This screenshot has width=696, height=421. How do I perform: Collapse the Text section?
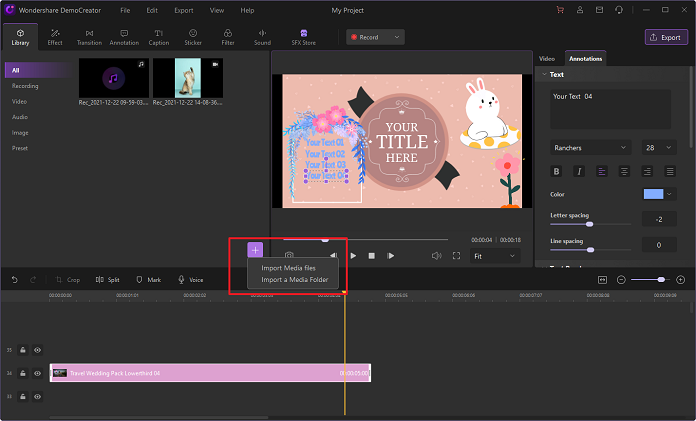click(544, 74)
